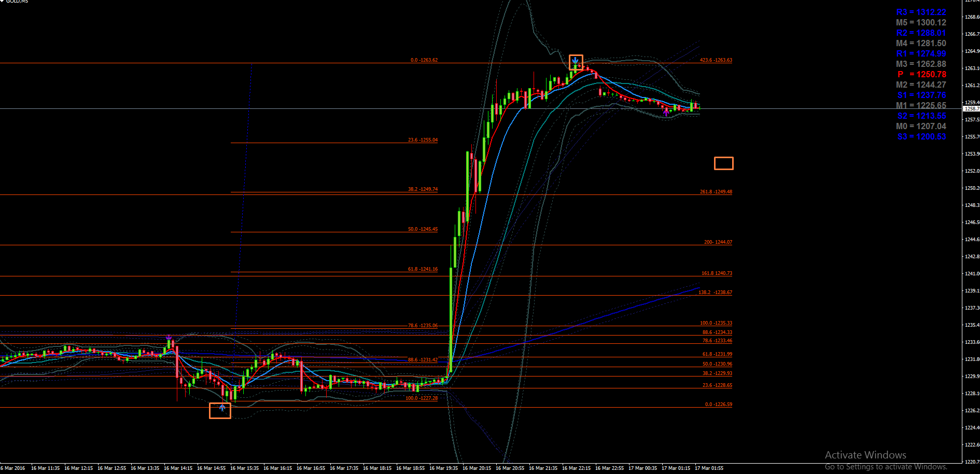Image resolution: width=980 pixels, height=474 pixels.
Task: Select the S3 = 1200.53 pivot label
Action: pyautogui.click(x=921, y=137)
